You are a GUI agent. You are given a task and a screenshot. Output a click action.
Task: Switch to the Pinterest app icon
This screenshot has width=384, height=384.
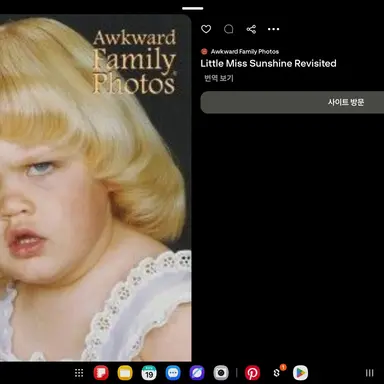[x=252, y=373]
